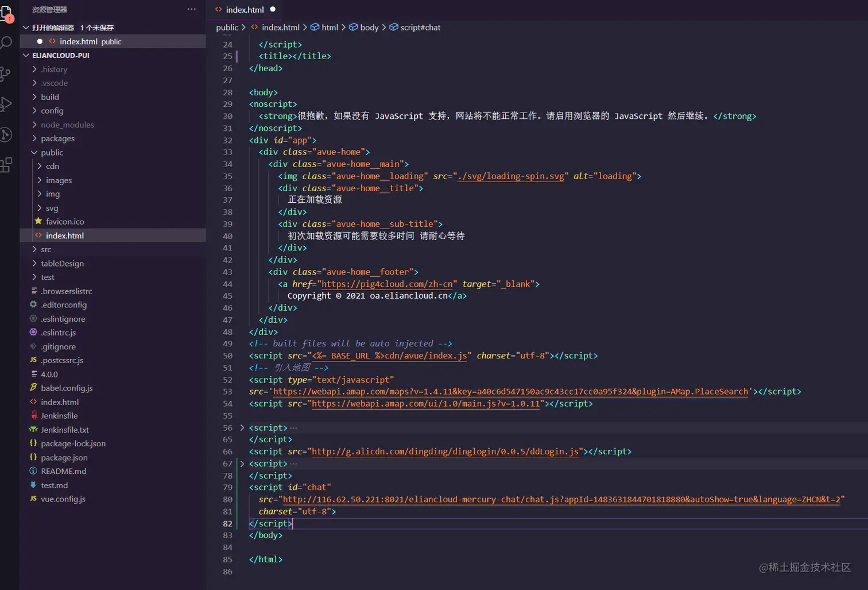
Task: Open the Search view in activity bar
Action: (x=6, y=43)
